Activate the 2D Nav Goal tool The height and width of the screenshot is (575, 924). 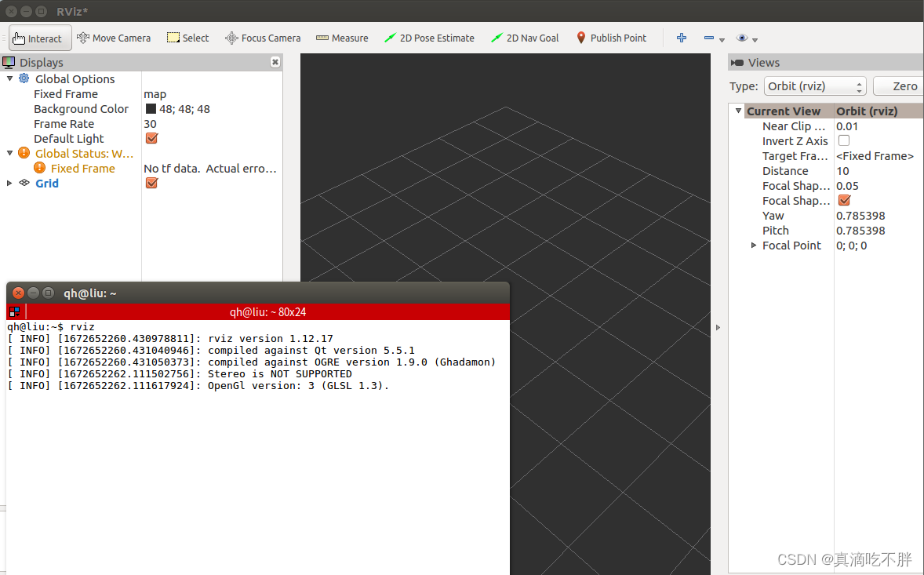pos(525,38)
